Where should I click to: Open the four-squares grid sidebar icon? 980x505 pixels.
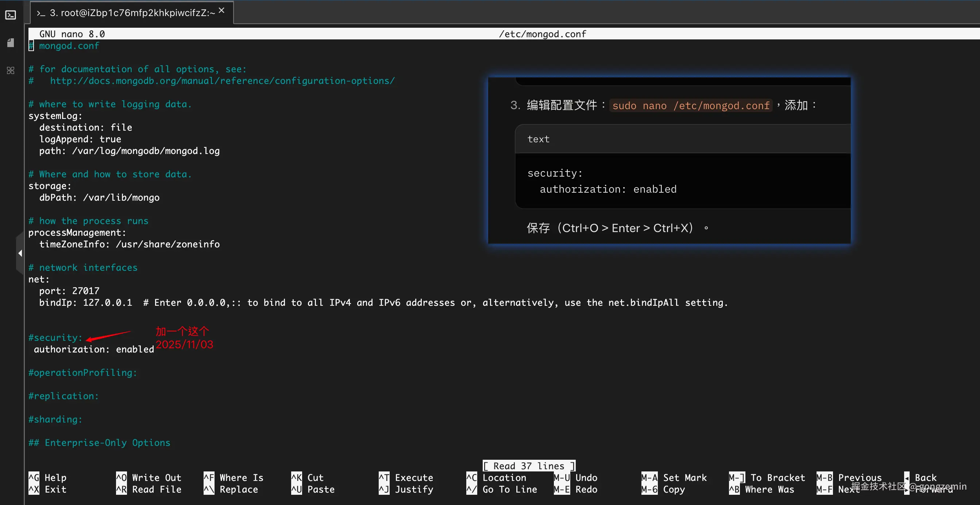tap(11, 70)
